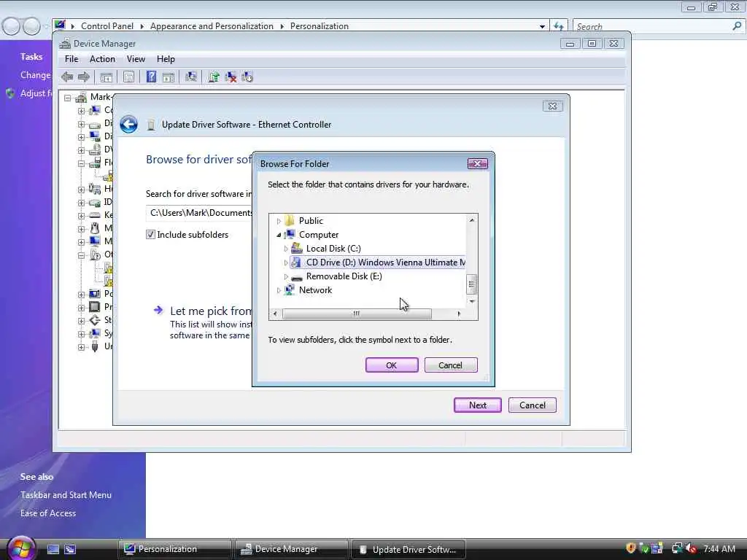Collapse the Computer node in folder tree

pos(279,235)
